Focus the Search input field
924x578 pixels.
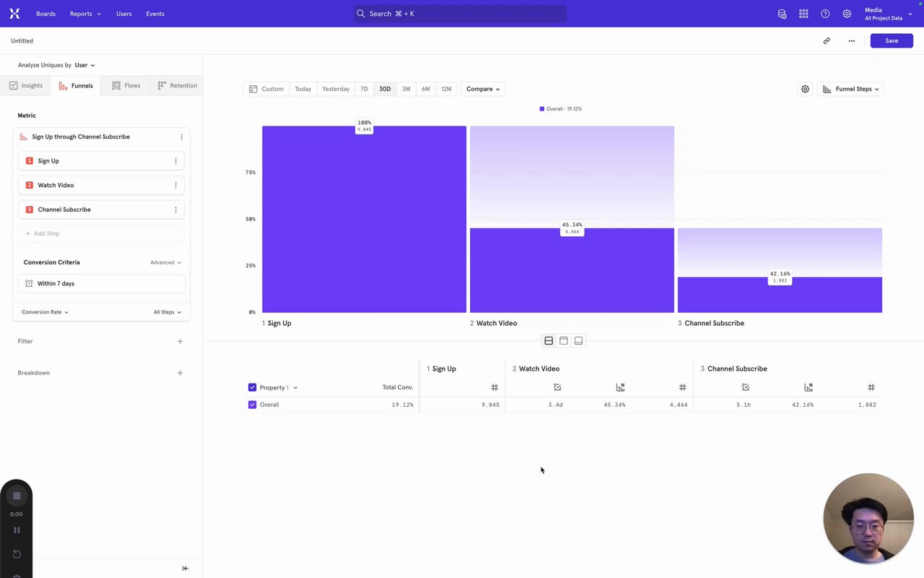[460, 14]
